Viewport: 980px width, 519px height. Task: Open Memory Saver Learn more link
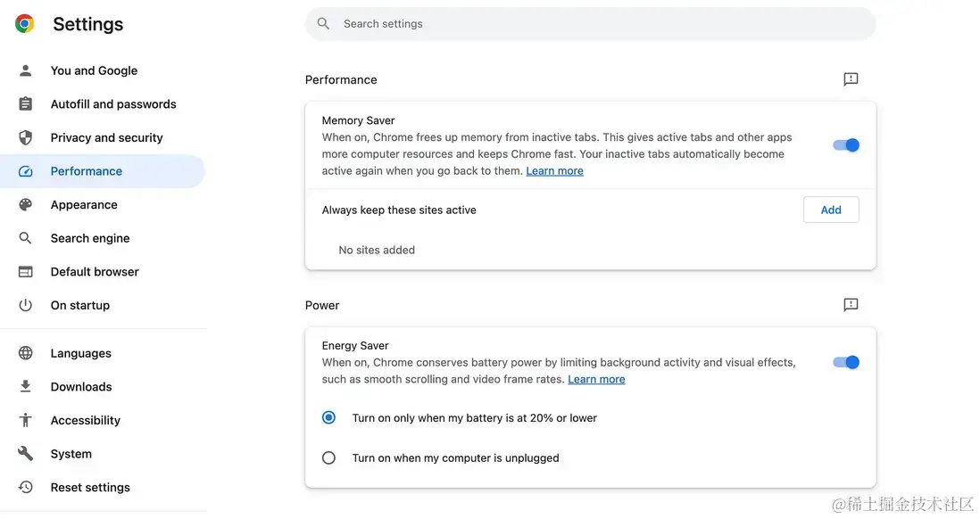[554, 170]
